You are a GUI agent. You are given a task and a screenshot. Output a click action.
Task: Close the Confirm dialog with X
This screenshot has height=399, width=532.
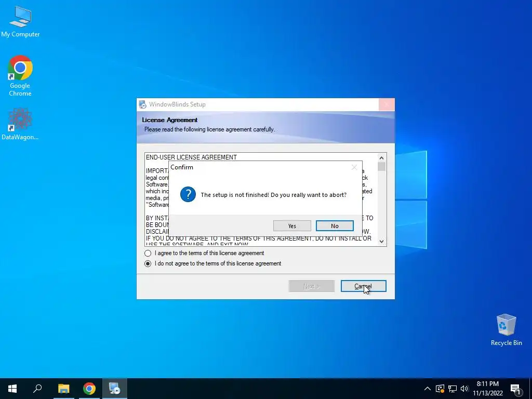pyautogui.click(x=354, y=167)
